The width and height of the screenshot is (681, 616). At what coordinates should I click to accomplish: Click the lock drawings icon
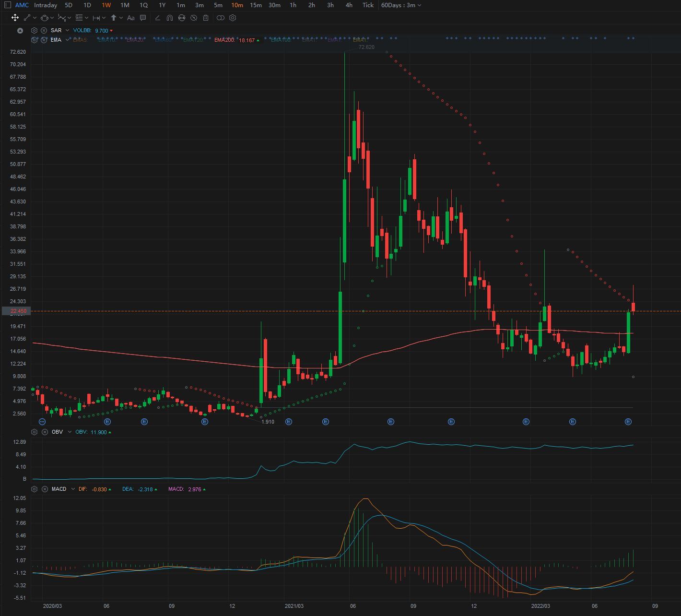(x=182, y=18)
